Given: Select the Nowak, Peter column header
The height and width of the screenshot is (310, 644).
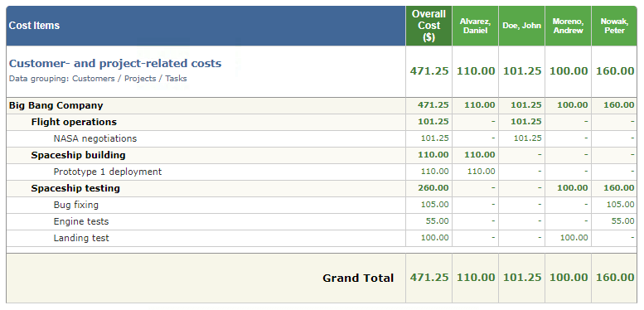Looking at the screenshot, I should pyautogui.click(x=614, y=26).
